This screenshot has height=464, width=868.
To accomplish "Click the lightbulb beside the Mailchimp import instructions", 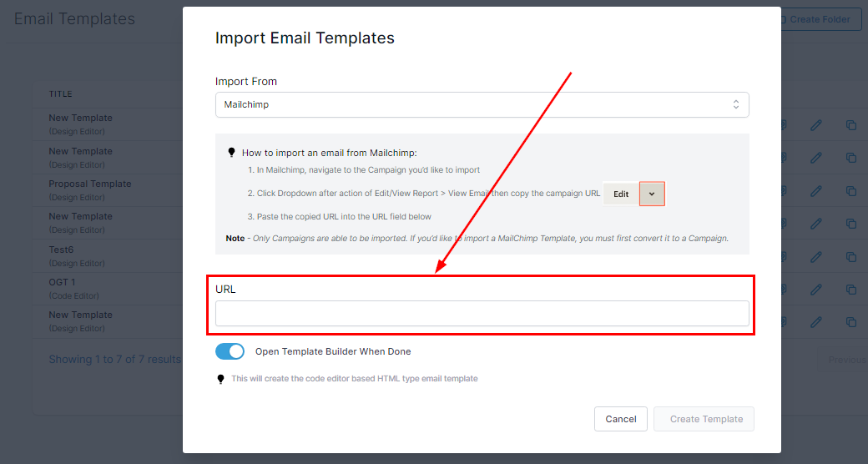I will point(231,153).
